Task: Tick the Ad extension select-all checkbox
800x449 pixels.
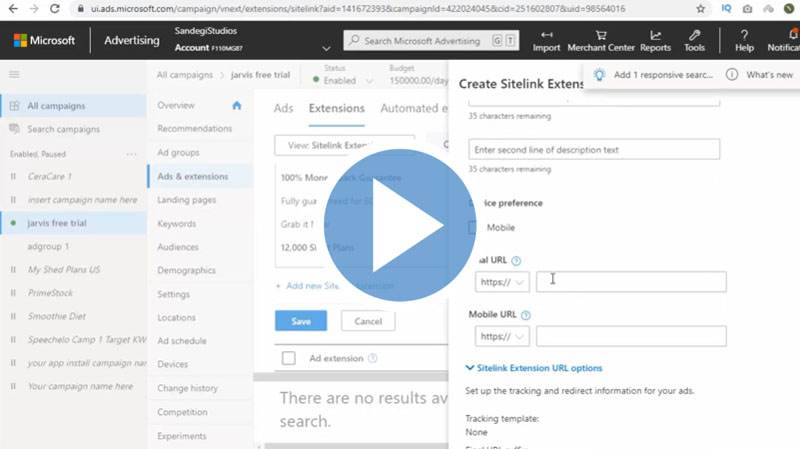Action: tap(289, 358)
